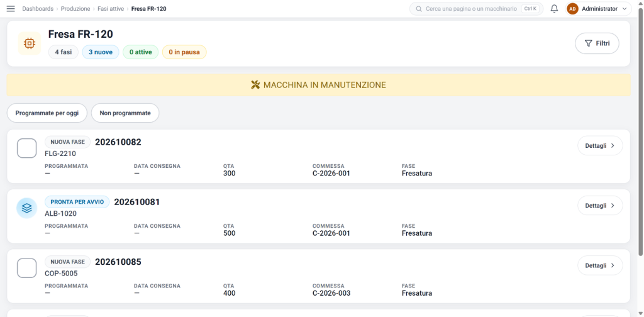This screenshot has width=644, height=317.
Task: Select the Programmate per oggi tab
Action: (x=47, y=113)
